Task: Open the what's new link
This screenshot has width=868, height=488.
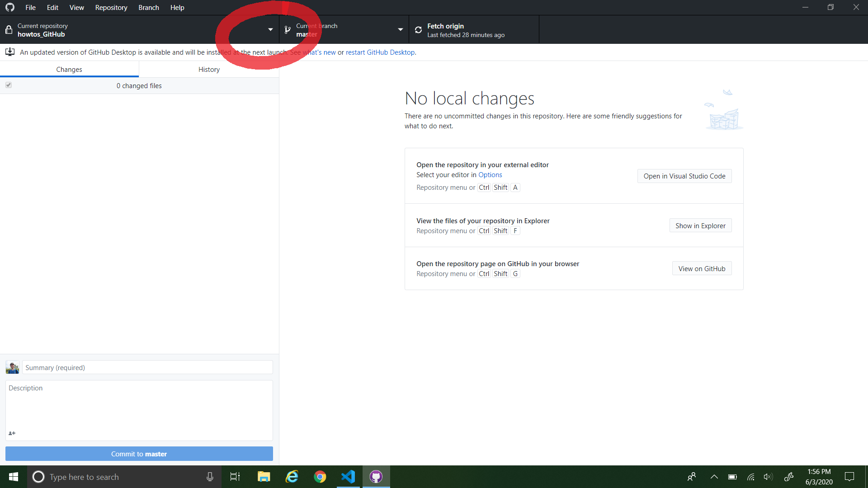Action: tap(319, 52)
